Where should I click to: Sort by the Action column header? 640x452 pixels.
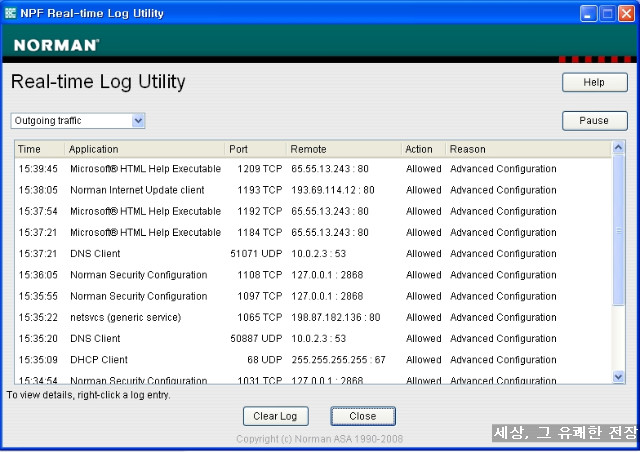click(423, 149)
